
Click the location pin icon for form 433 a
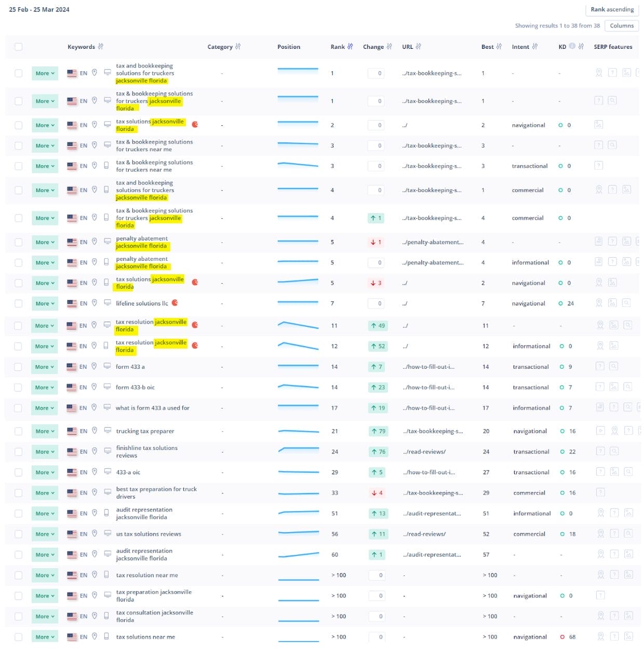pyautogui.click(x=94, y=366)
